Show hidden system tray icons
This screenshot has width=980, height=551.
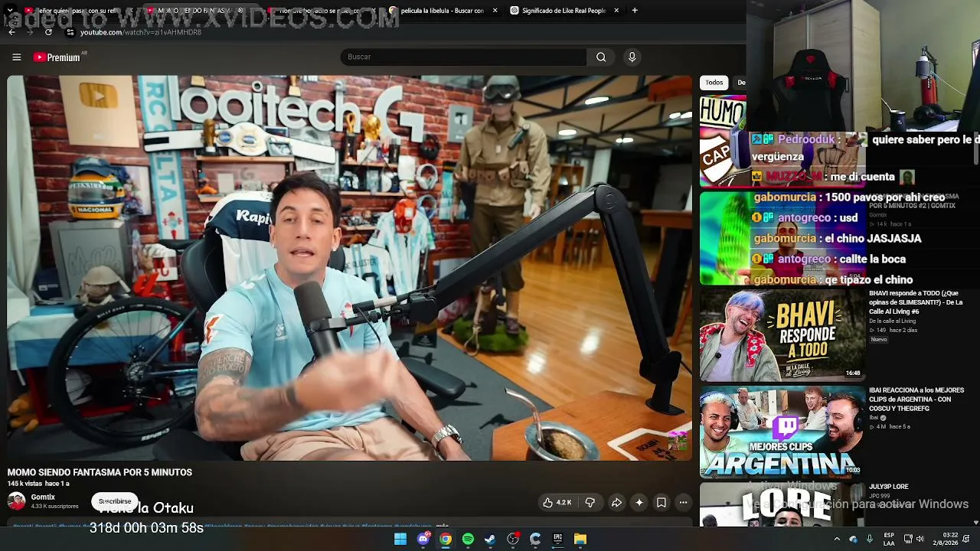click(837, 540)
